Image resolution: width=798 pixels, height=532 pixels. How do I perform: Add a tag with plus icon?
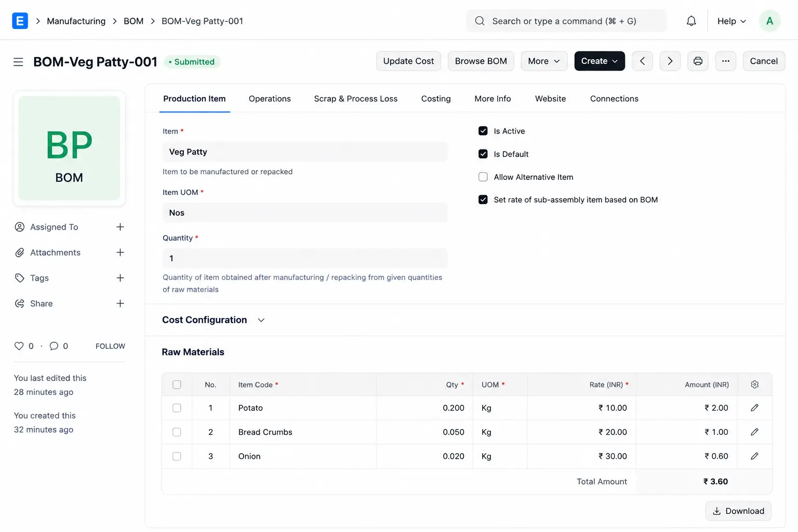[x=120, y=278]
